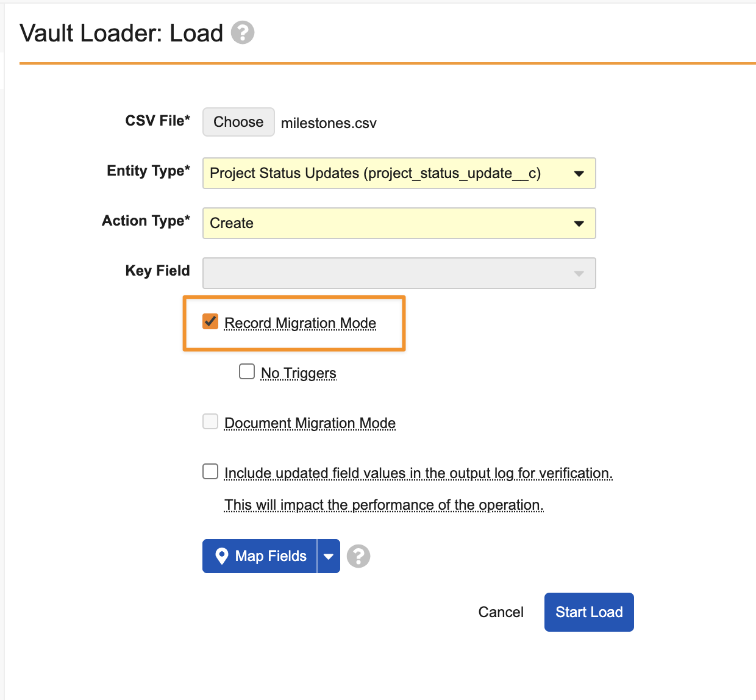Click the help icon next to Map Fields
This screenshot has height=700, width=756.
[x=358, y=556]
